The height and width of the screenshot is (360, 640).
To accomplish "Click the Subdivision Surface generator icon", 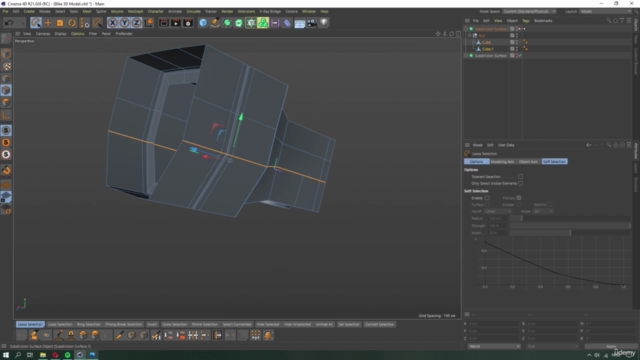I will pos(227,23).
